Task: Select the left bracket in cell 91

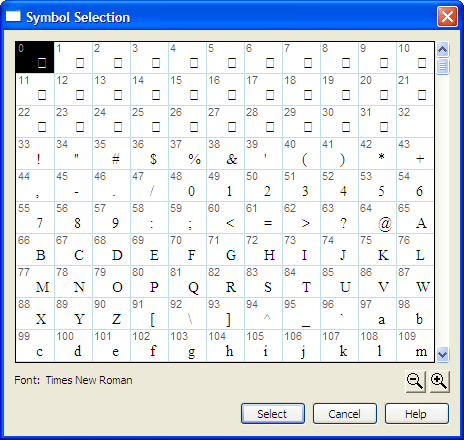Action: (149, 314)
